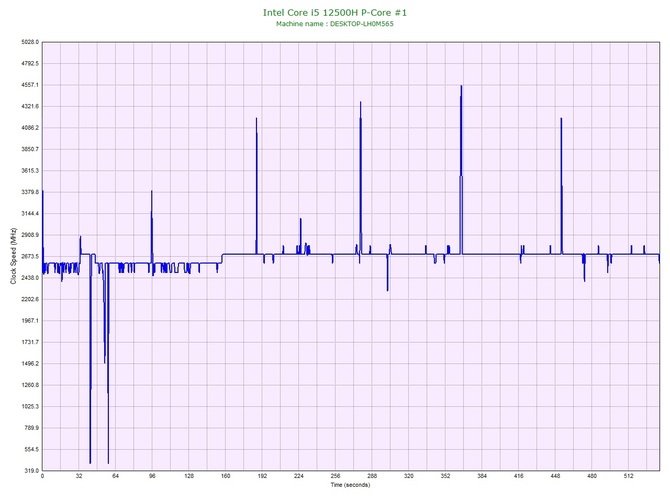Click the 64 tick on time axis
670x502 pixels.
(x=115, y=476)
